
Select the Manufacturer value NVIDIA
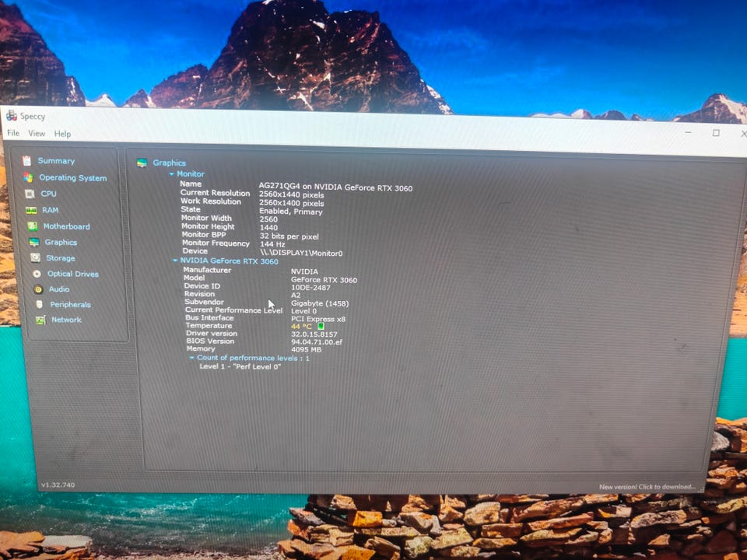click(x=304, y=271)
